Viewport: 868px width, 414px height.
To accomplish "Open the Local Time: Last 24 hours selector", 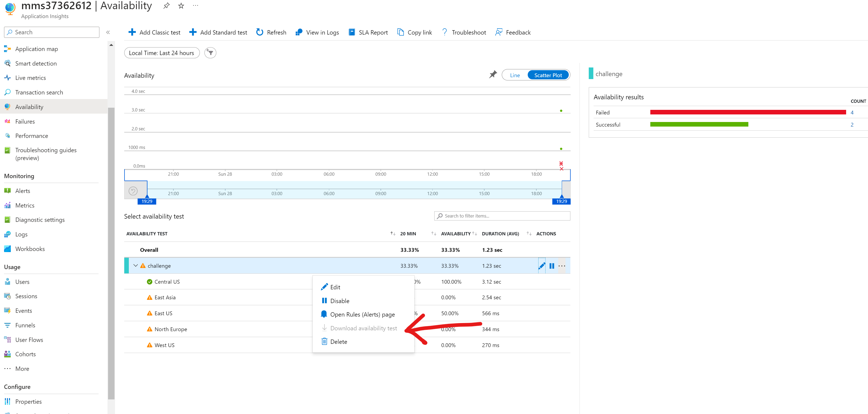I will [162, 53].
